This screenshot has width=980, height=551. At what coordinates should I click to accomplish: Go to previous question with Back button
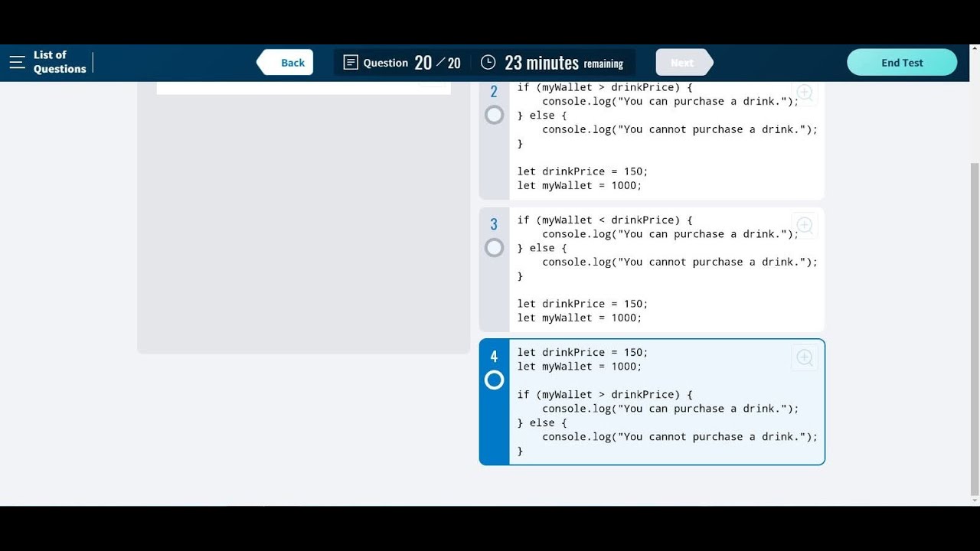[x=286, y=63]
